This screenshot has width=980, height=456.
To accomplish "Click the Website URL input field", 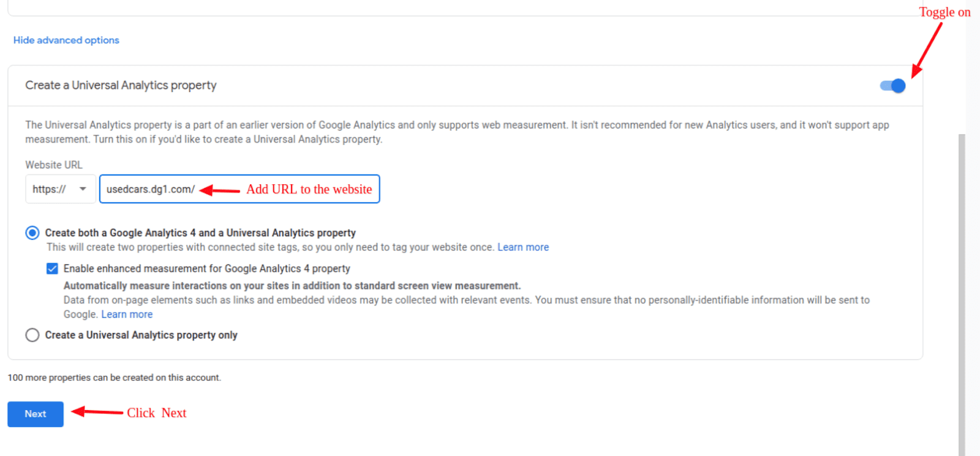I will pos(239,189).
